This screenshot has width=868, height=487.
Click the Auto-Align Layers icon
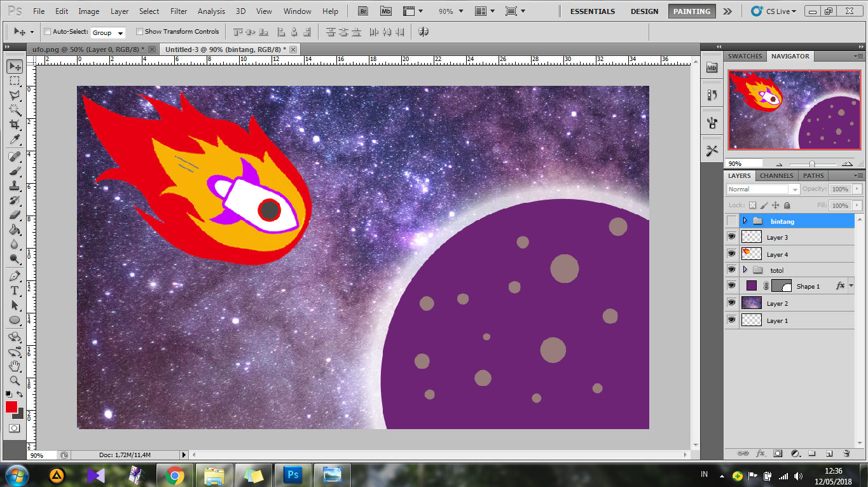tap(424, 32)
